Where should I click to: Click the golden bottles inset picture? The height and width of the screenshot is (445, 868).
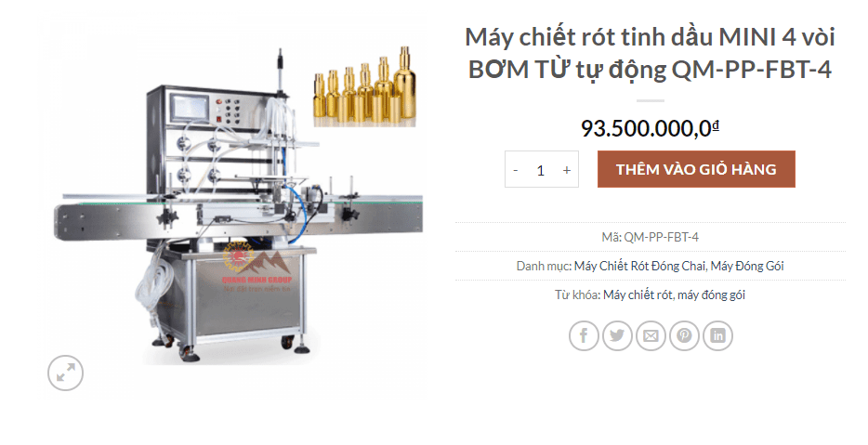point(365,87)
